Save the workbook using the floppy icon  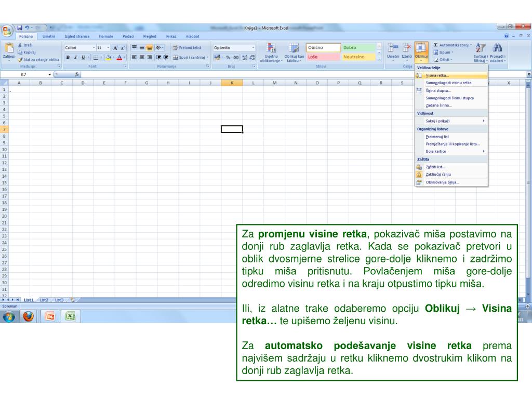[20, 28]
